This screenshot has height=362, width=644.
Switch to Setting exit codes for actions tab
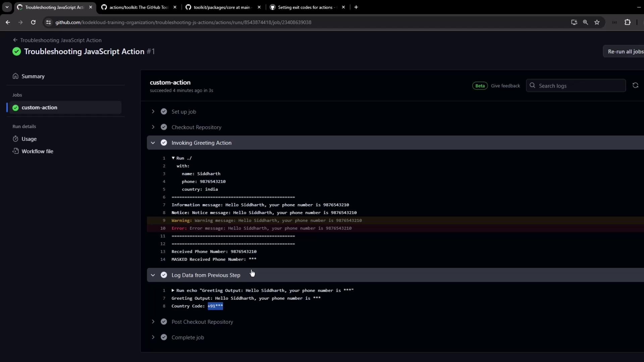306,7
